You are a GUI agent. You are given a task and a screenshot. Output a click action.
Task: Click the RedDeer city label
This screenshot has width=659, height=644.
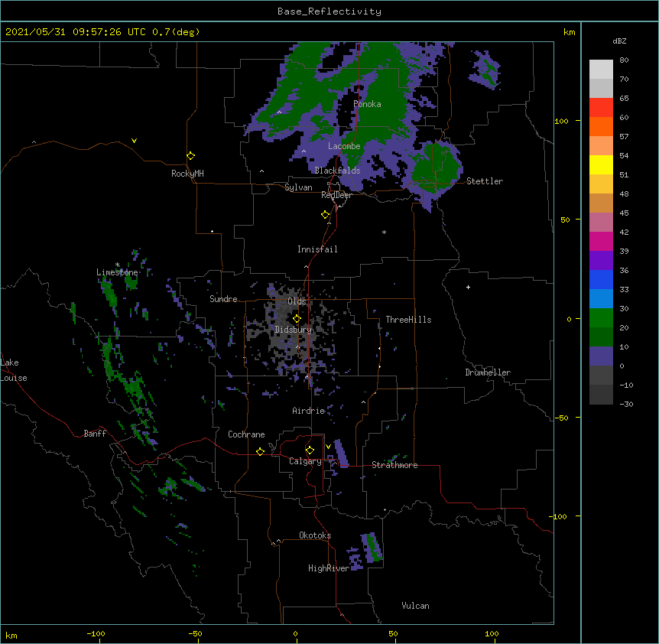[336, 195]
